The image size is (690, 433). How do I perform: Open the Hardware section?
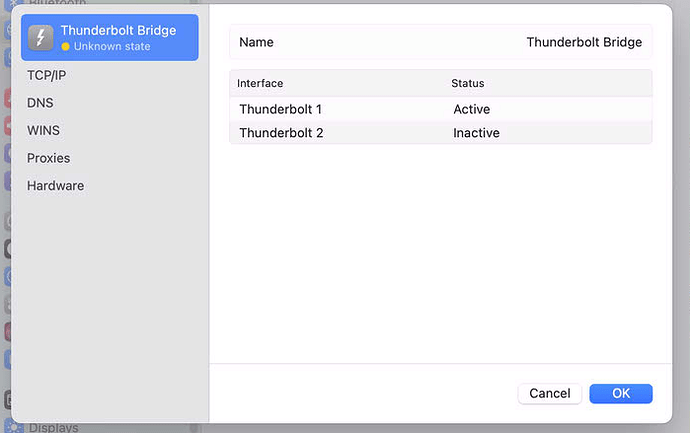tap(55, 186)
